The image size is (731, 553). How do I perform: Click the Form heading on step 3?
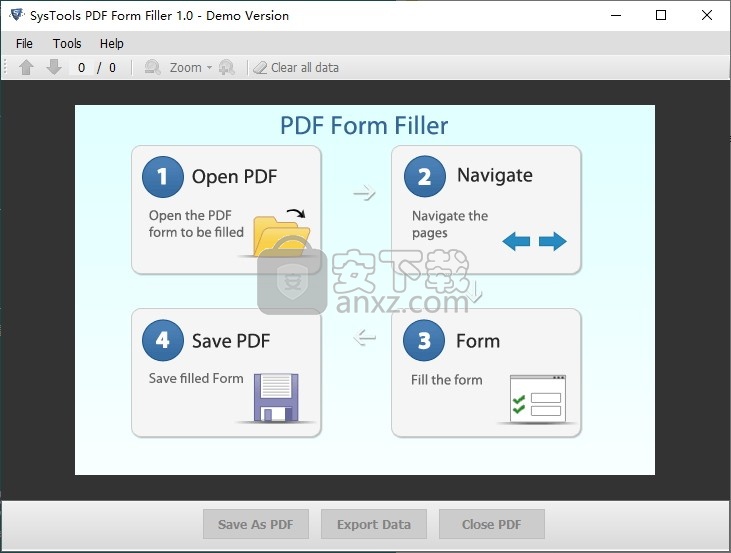pyautogui.click(x=478, y=341)
